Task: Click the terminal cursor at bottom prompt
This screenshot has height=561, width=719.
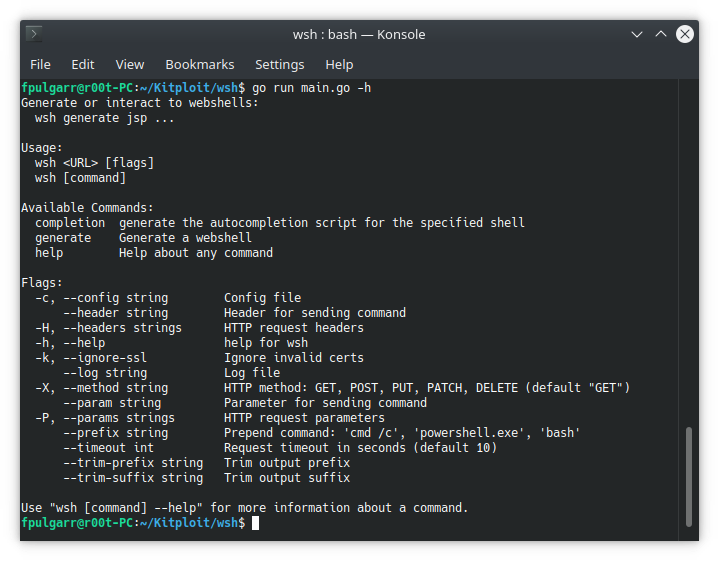Action: tap(255, 523)
